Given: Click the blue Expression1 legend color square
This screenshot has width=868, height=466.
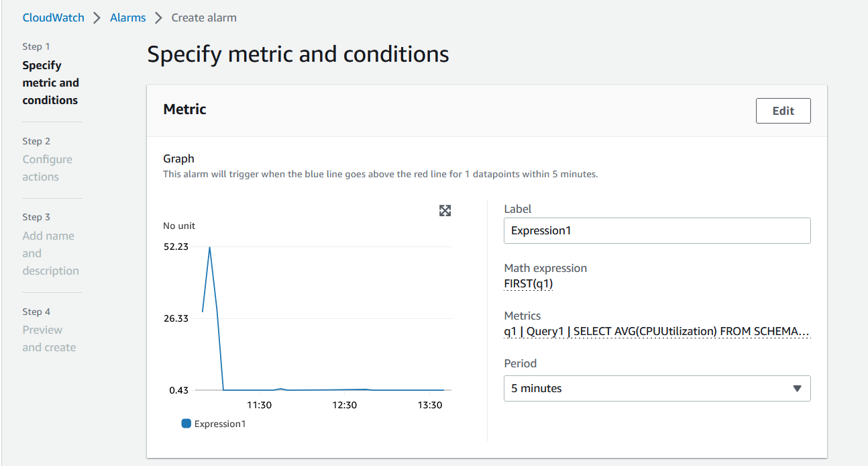Looking at the screenshot, I should click(186, 424).
